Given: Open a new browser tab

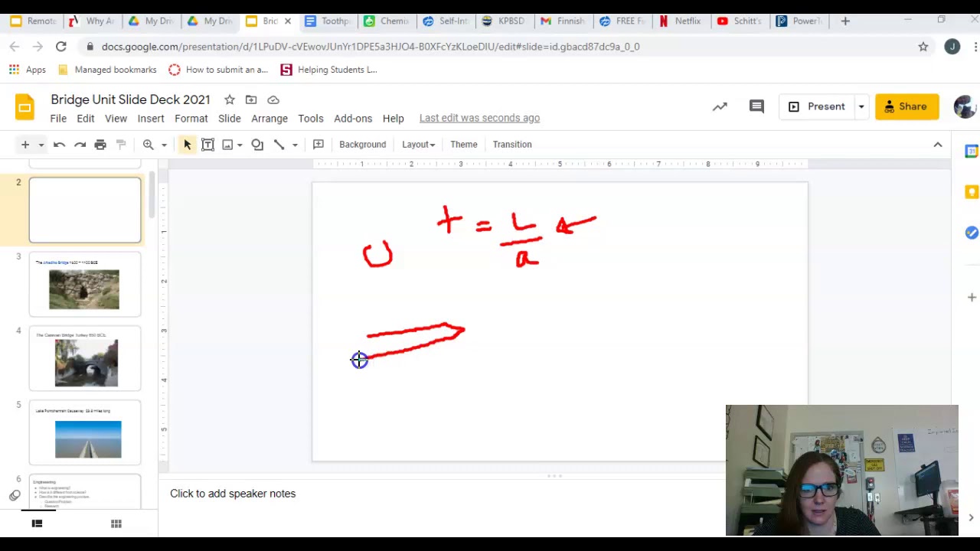Looking at the screenshot, I should (x=845, y=21).
